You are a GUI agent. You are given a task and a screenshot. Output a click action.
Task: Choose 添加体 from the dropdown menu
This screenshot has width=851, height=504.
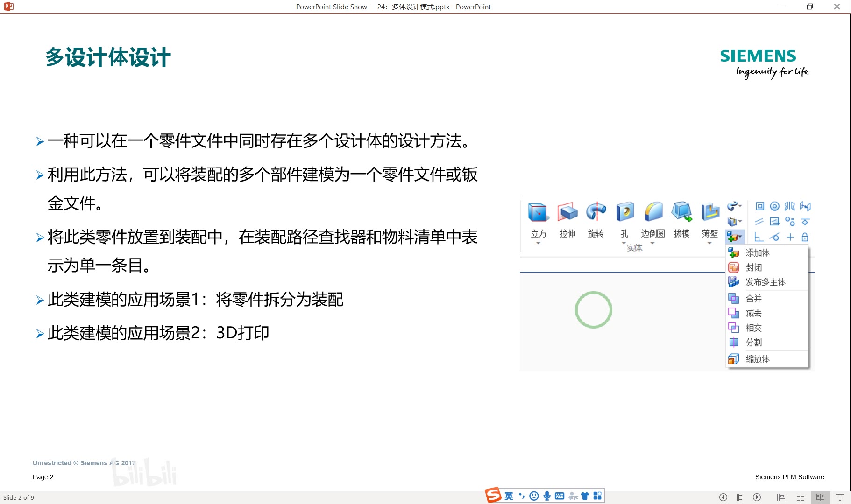click(x=767, y=253)
